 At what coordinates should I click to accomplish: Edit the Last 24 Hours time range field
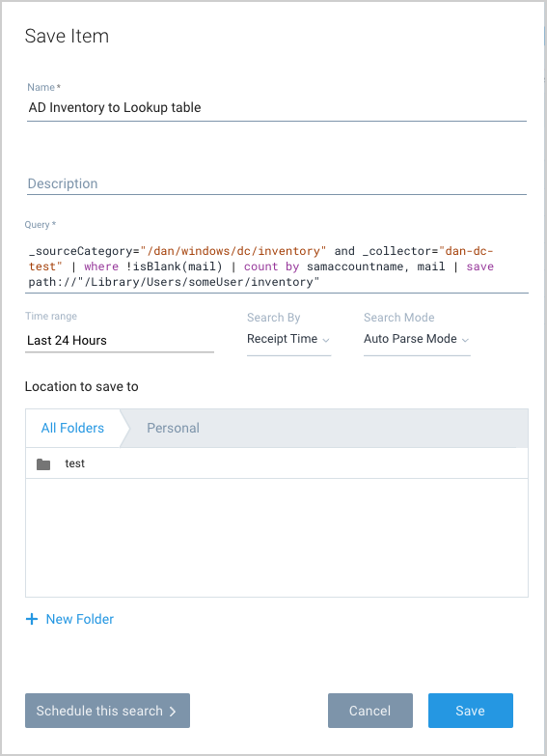[119, 341]
